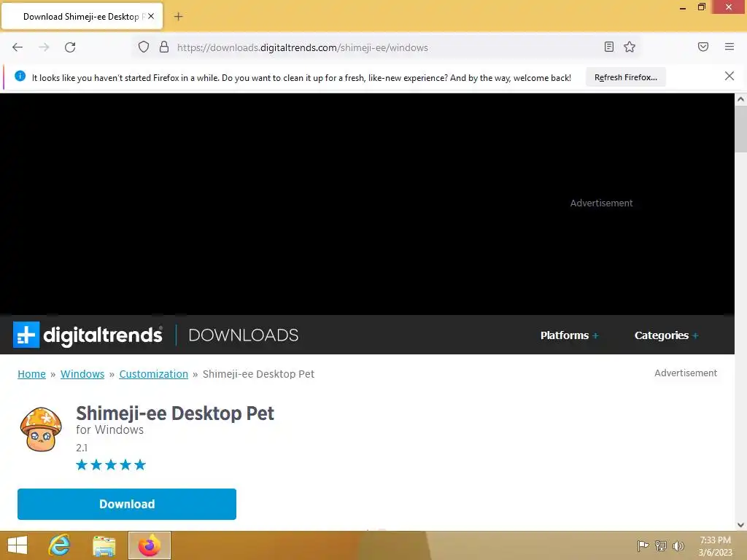Open a new tab with the plus button
Viewport: 747px width, 560px height.
pos(178,17)
